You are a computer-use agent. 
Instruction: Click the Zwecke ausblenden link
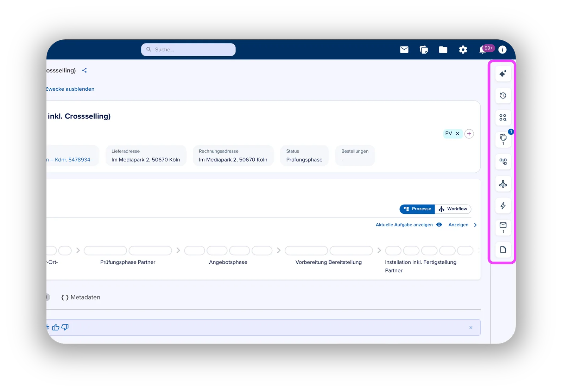click(x=70, y=89)
